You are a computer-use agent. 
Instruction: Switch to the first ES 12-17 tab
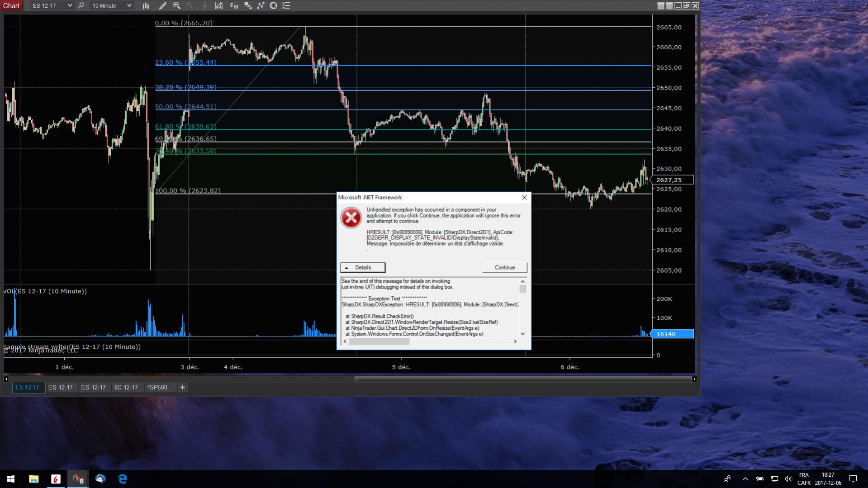click(28, 387)
